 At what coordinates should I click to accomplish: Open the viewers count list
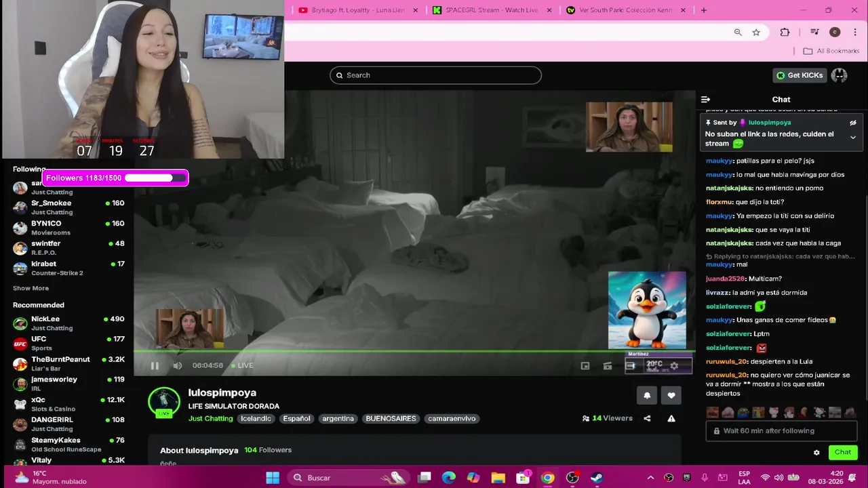[608, 418]
